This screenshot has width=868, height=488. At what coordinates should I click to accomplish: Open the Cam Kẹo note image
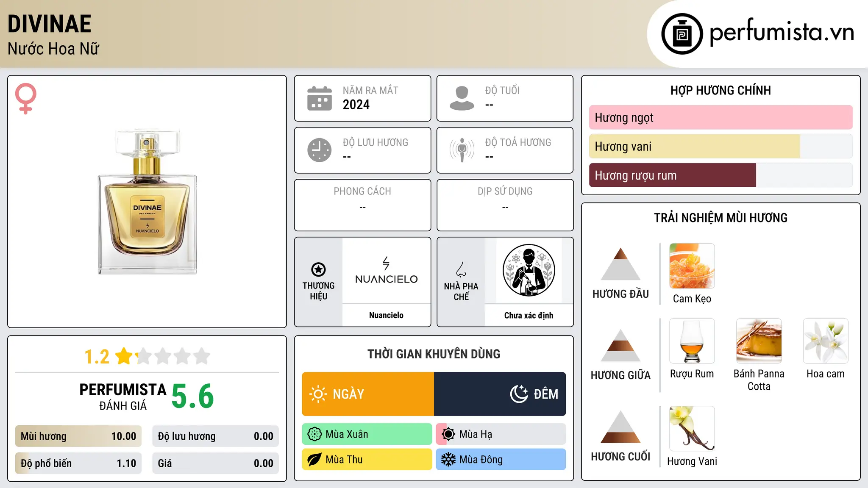tap(692, 266)
